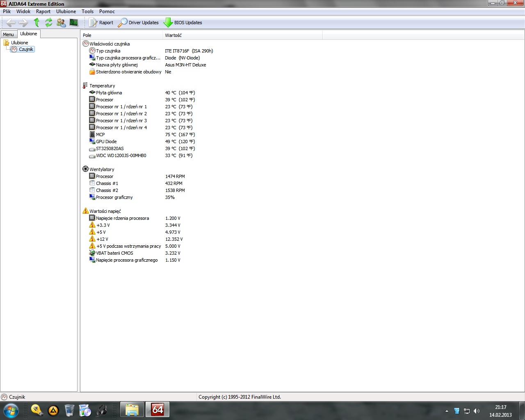Image resolution: width=525 pixels, height=420 pixels.
Task: Select Procesor nr 1 / rdzeń nr 4
Action: click(x=141, y=128)
